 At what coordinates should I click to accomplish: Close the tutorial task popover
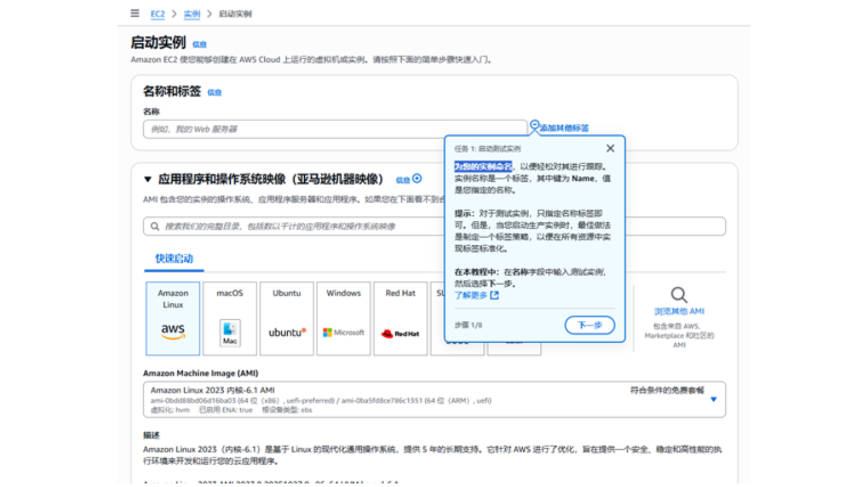pyautogui.click(x=610, y=148)
